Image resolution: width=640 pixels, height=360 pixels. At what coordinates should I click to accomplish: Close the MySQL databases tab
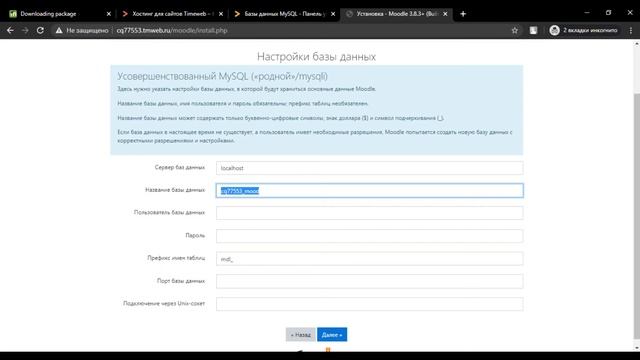point(333,14)
